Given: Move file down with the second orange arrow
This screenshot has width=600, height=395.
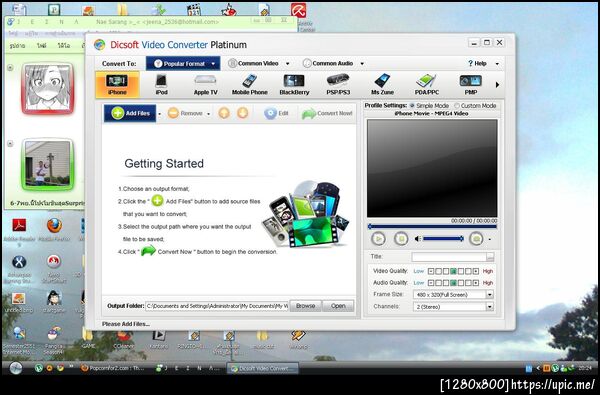Looking at the screenshot, I should (x=243, y=113).
